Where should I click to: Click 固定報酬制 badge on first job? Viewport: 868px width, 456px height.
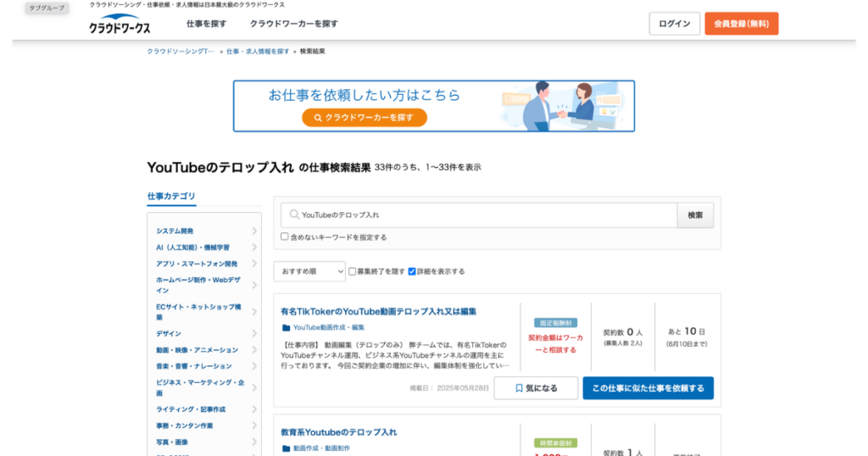point(556,323)
